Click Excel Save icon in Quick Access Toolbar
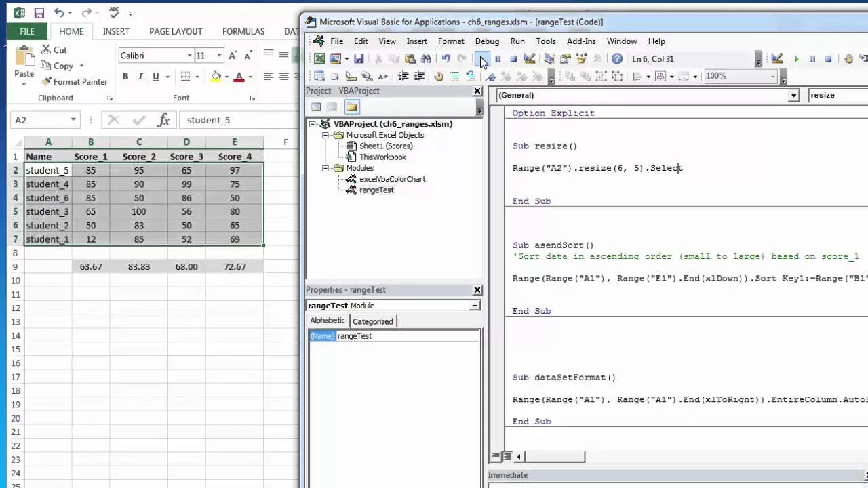868x488 pixels. (x=39, y=13)
